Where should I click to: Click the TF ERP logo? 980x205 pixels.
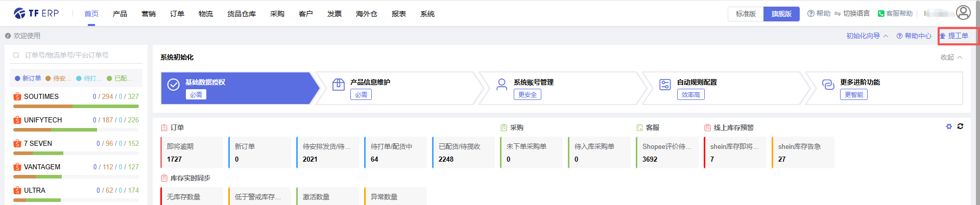point(36,13)
